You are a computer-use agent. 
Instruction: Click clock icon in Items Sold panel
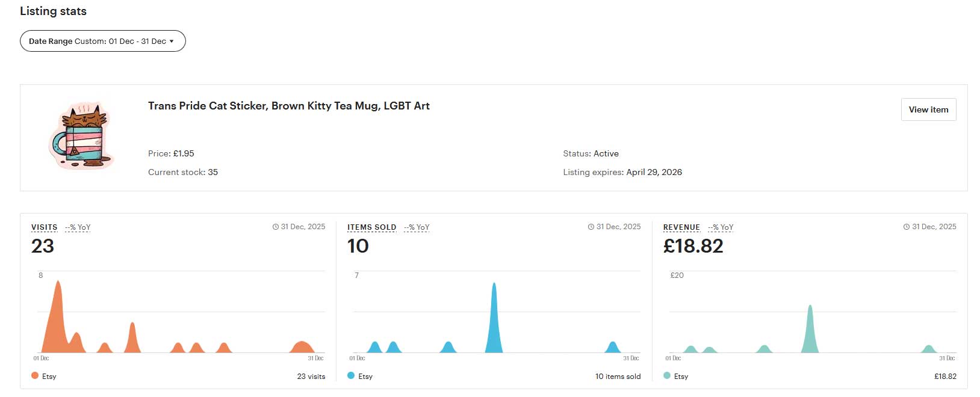click(591, 227)
